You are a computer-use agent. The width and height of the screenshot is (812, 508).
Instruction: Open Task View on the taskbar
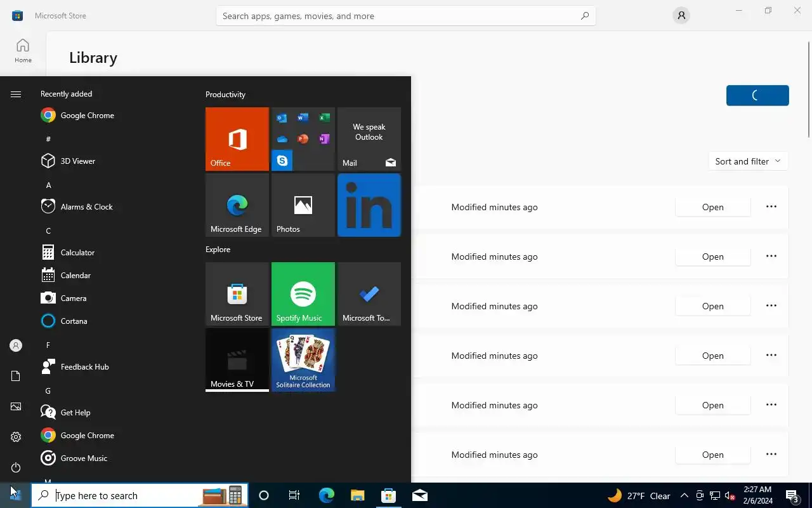pyautogui.click(x=294, y=495)
